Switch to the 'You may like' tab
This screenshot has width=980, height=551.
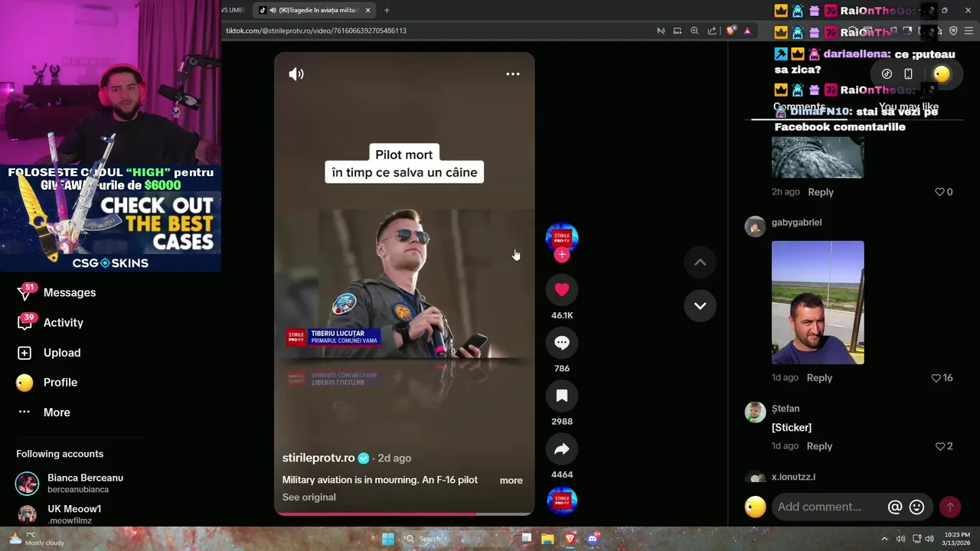point(909,107)
